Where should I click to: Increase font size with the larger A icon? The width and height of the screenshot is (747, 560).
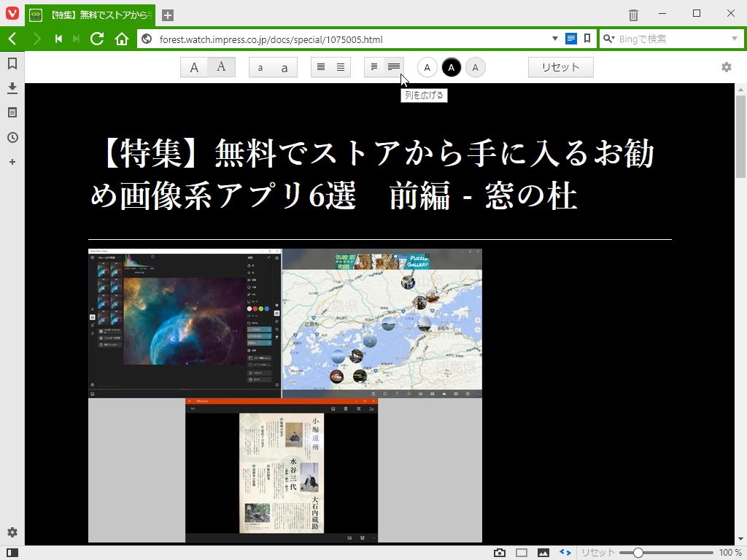[220, 66]
